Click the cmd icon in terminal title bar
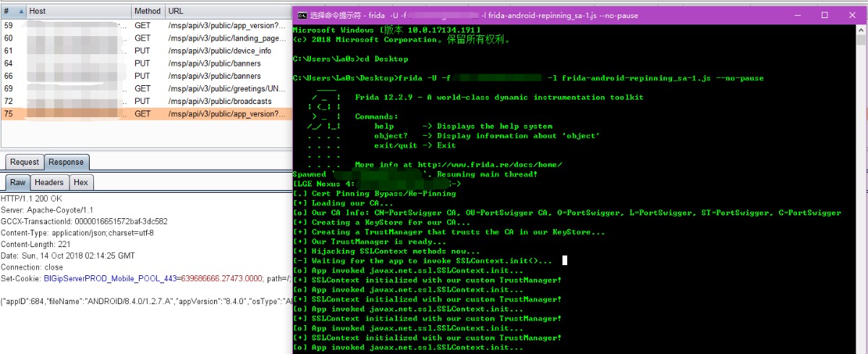The image size is (868, 354). [302, 14]
